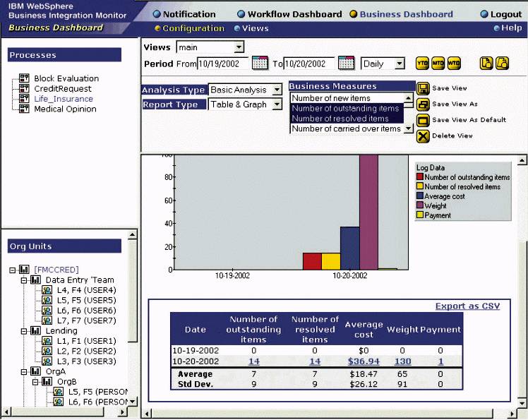The width and height of the screenshot is (528, 420).
Task: Click the Delete View X icon
Action: tap(423, 136)
